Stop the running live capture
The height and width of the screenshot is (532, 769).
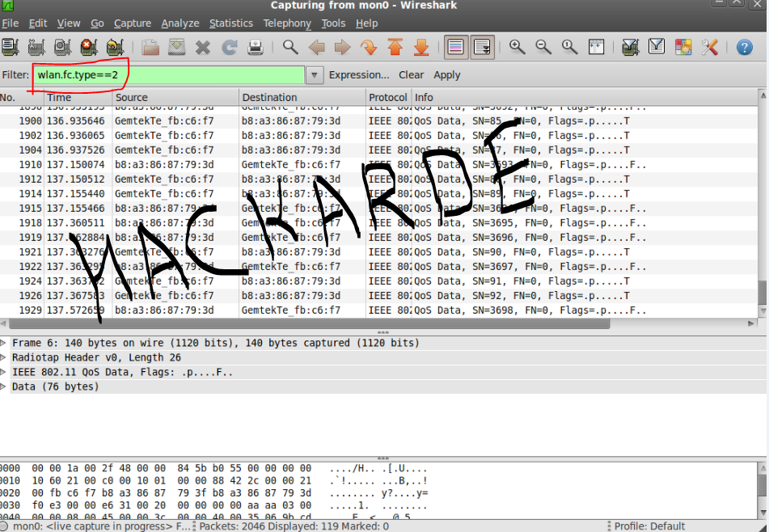pos(88,47)
